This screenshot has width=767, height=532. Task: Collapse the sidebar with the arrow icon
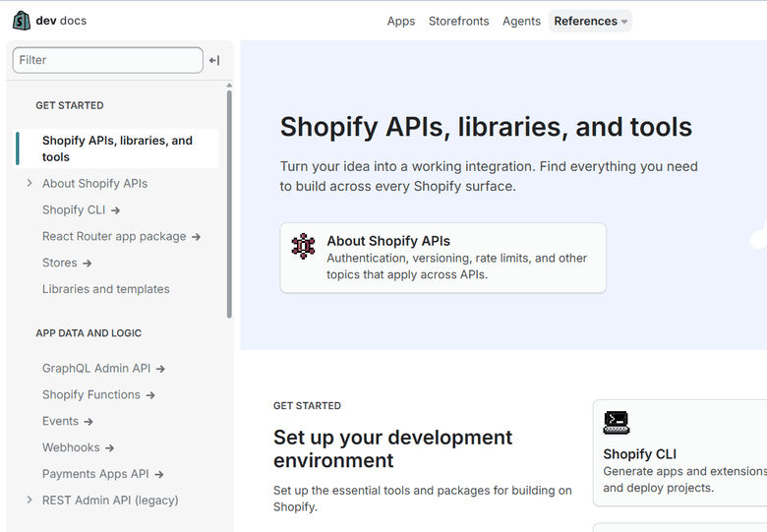click(x=214, y=60)
